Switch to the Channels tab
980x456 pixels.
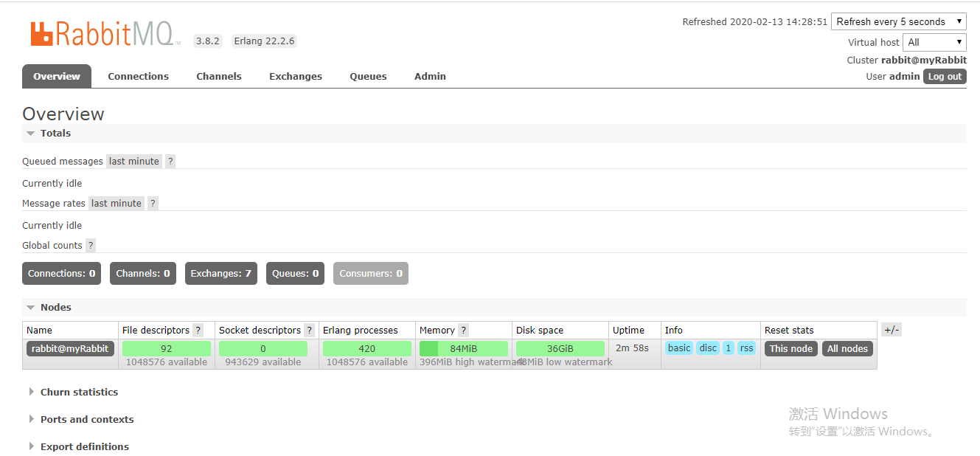[218, 76]
